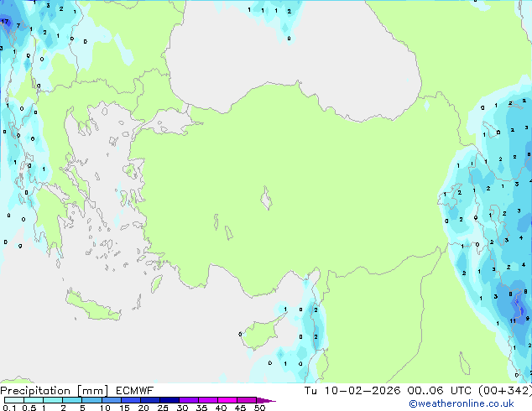
Task: Click the 45–50 mm legend swatch
Action: click(247, 400)
